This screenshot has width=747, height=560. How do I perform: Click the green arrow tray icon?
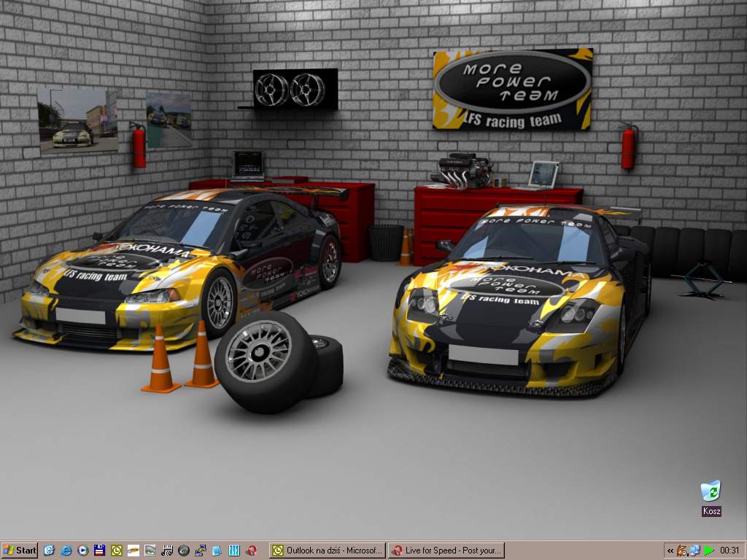pyautogui.click(x=709, y=551)
